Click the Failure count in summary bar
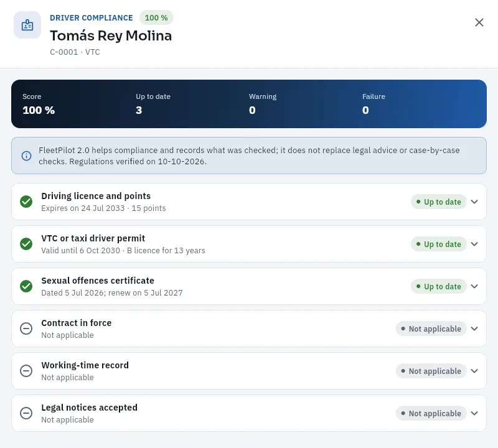498x448 pixels. 365,110
